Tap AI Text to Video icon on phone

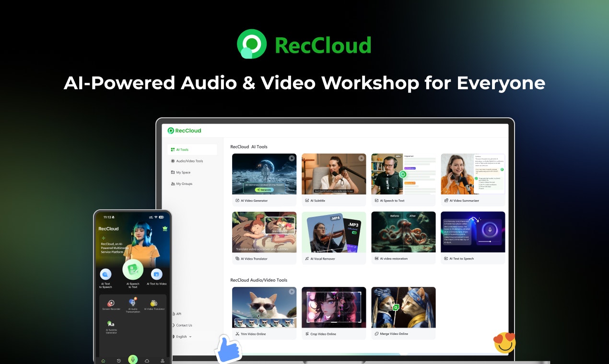tap(156, 274)
